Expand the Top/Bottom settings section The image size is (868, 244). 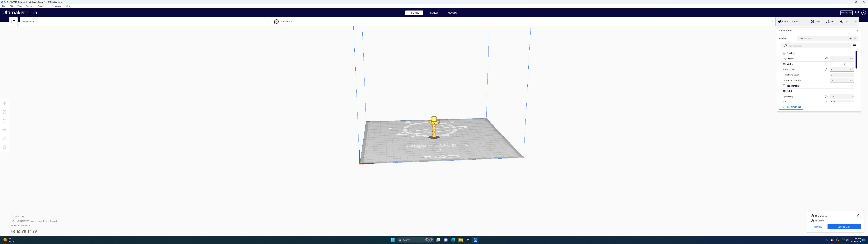click(x=852, y=86)
